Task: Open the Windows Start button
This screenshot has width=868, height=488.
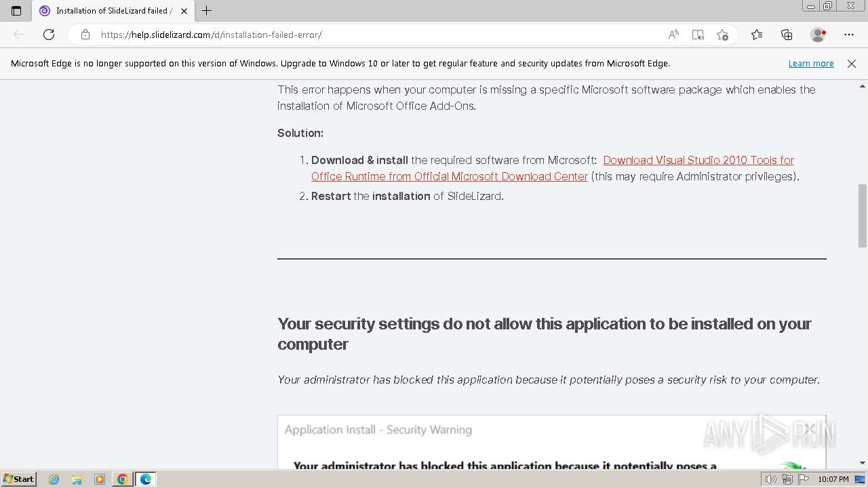Action: coord(18,479)
